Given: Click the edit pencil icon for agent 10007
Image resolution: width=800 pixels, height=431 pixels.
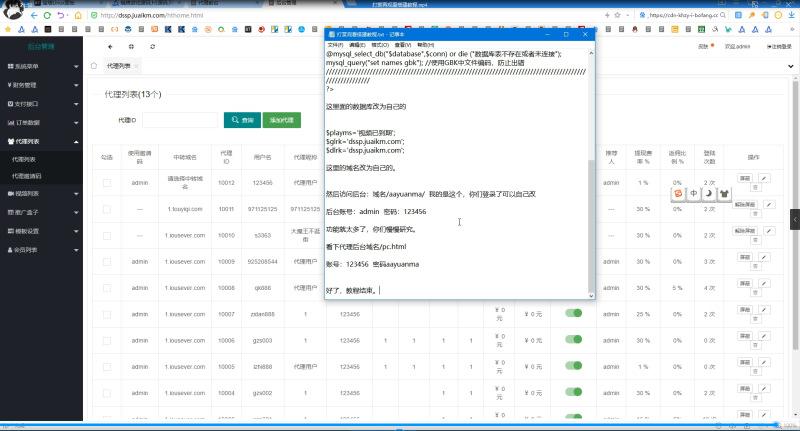Looking at the screenshot, I should pos(764,310).
